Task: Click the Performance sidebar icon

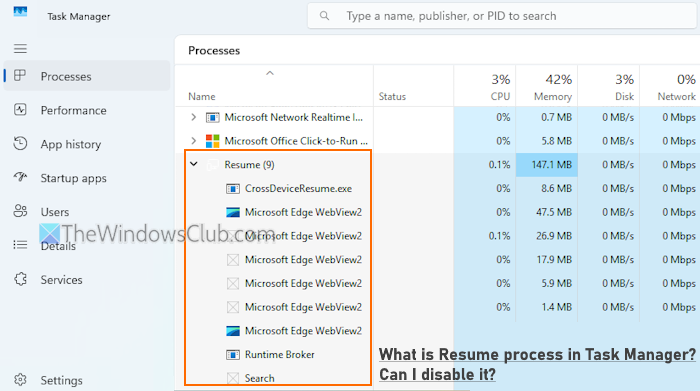Action: (x=20, y=110)
